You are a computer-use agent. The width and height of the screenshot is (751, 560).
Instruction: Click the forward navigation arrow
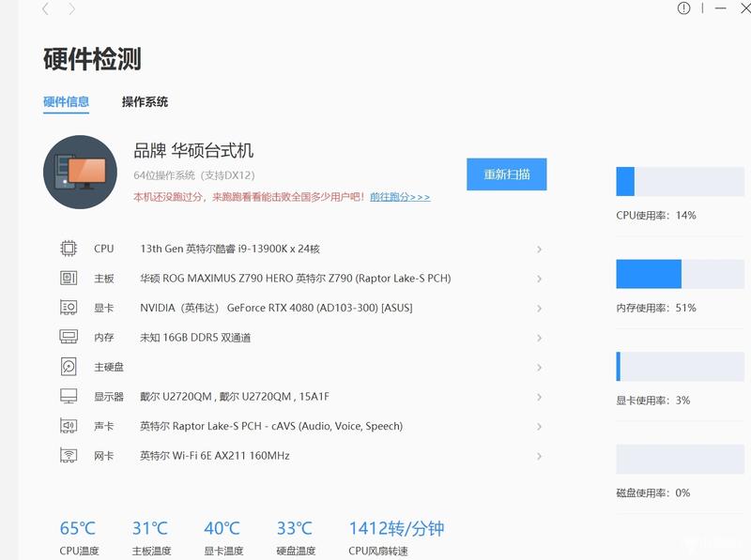[71, 8]
